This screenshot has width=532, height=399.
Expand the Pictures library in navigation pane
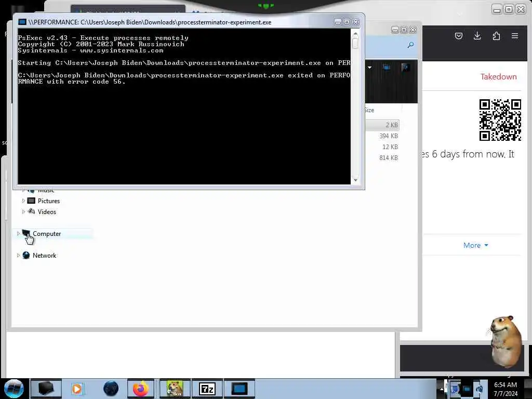pyautogui.click(x=23, y=201)
